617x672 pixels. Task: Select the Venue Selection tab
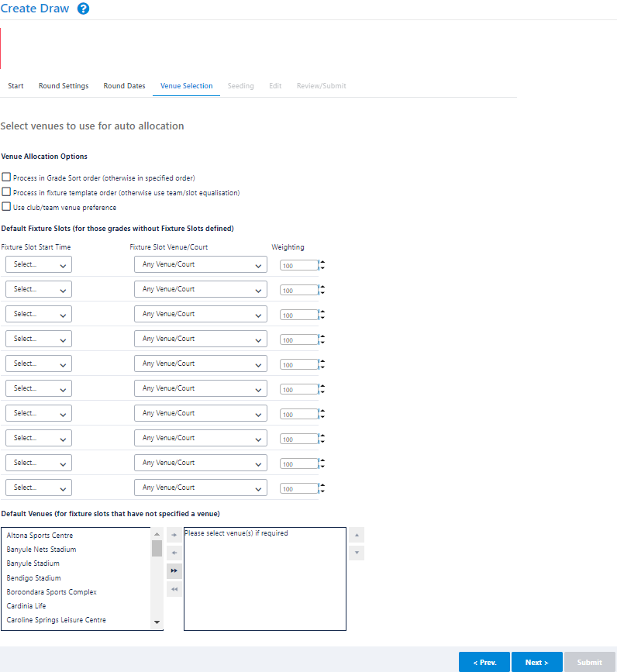click(x=186, y=86)
